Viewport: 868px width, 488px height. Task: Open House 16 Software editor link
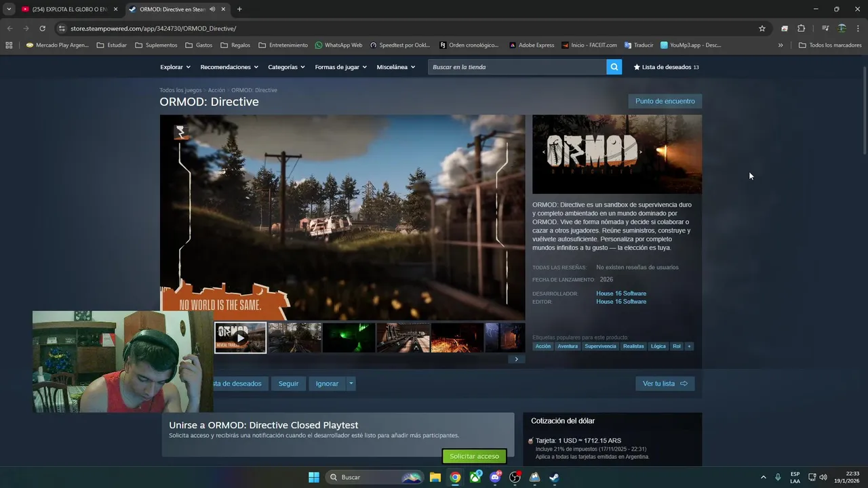tap(621, 302)
